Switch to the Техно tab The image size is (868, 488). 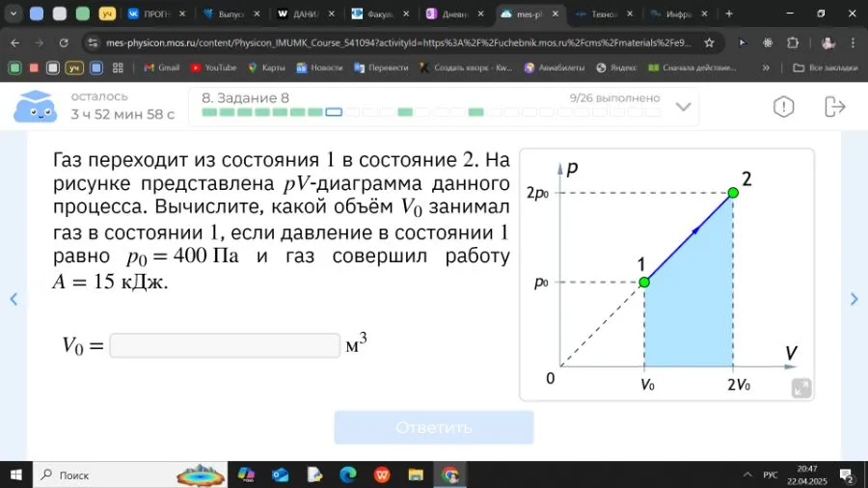click(x=597, y=14)
